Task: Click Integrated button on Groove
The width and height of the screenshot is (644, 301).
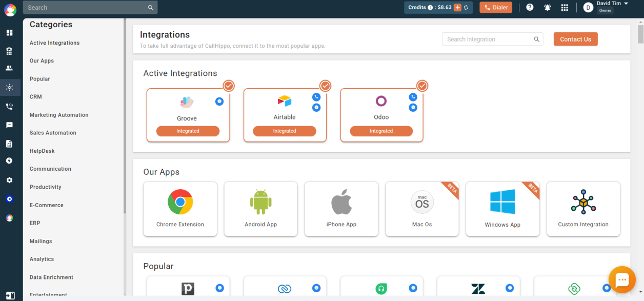Action: (188, 131)
